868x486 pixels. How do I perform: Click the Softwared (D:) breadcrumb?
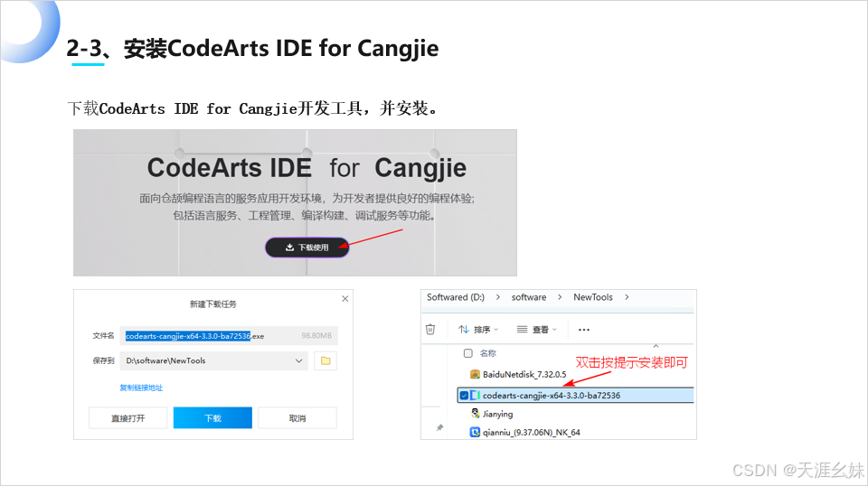click(x=456, y=297)
